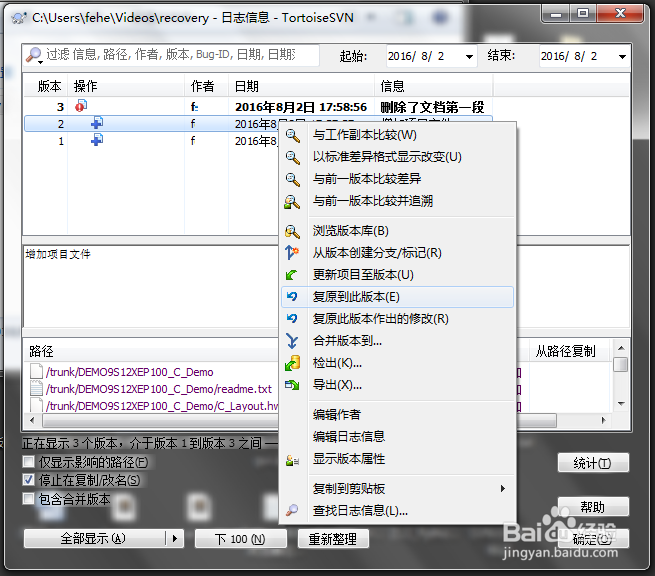
Task: Click the 重新整理 refresh button
Action: pyautogui.click(x=333, y=539)
